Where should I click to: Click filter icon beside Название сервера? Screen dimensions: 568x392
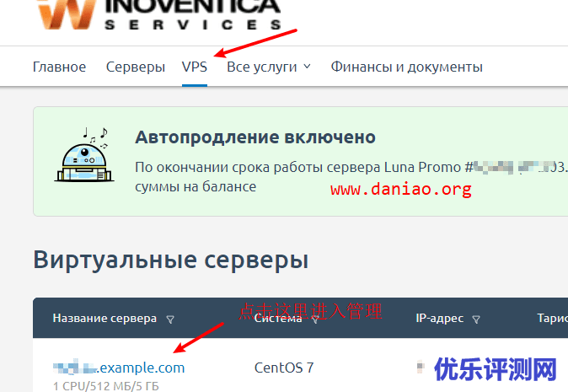click(170, 320)
